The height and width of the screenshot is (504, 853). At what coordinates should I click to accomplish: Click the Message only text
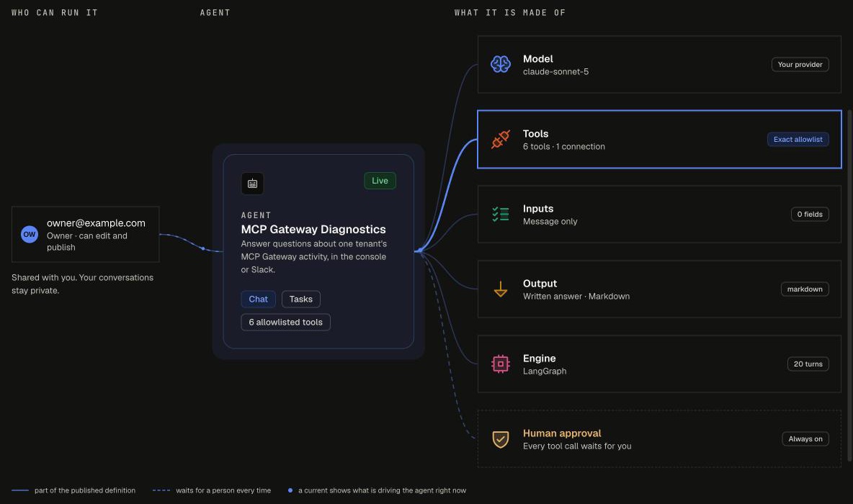(x=550, y=221)
